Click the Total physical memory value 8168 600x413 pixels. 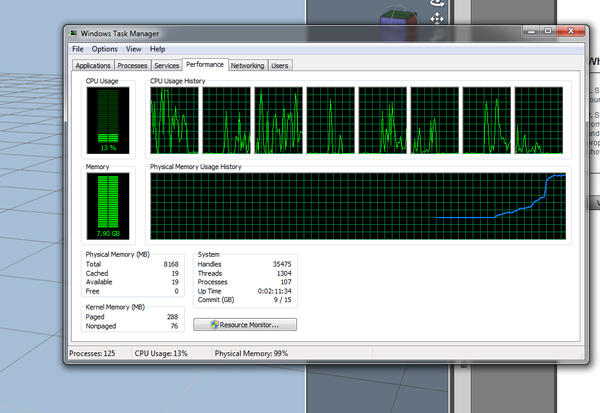click(x=171, y=264)
